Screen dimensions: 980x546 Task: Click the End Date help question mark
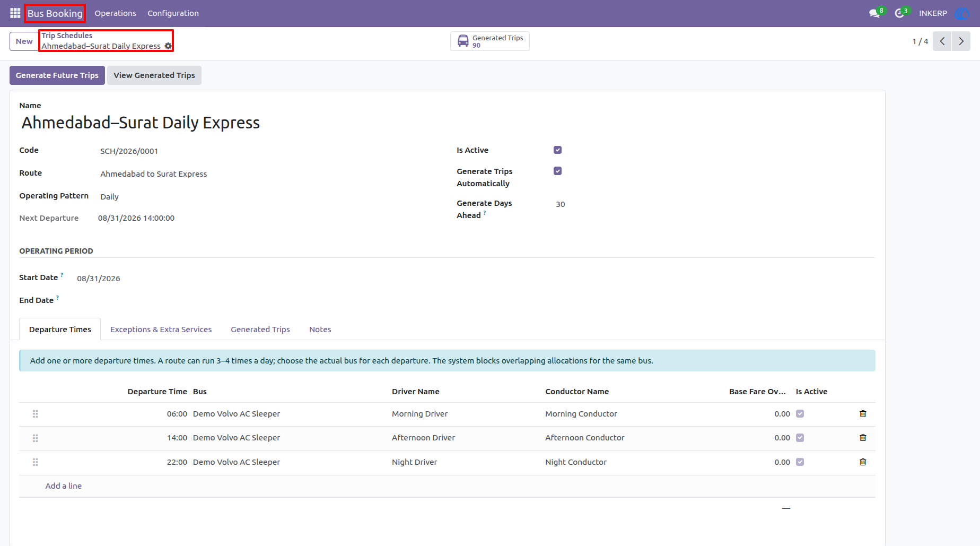58,298
